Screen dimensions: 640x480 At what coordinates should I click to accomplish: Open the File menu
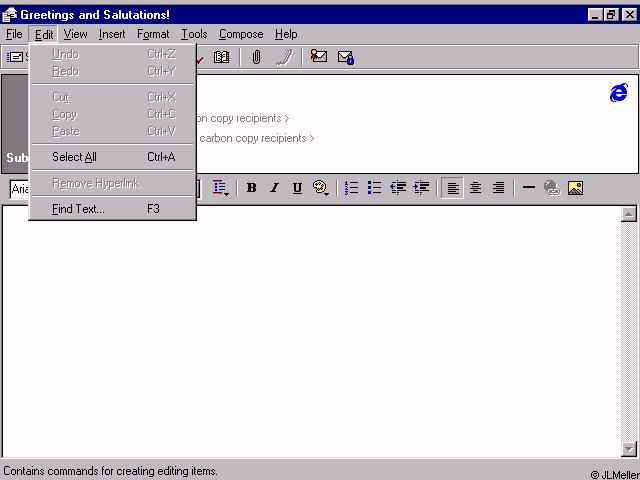tap(14, 34)
